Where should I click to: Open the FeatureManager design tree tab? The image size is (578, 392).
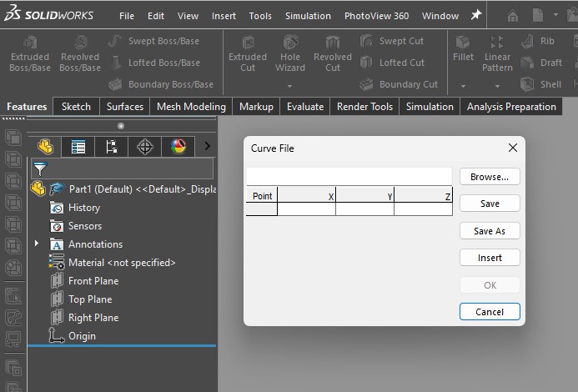[x=45, y=147]
